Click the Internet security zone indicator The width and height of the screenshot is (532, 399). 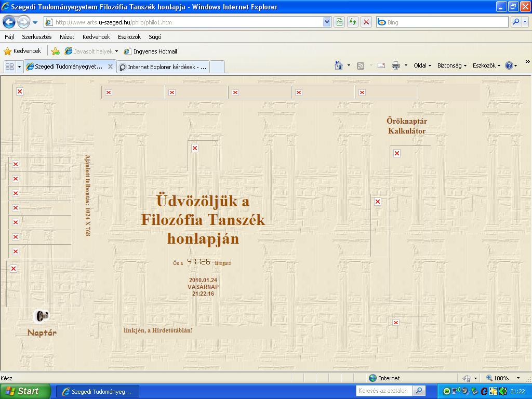(x=384, y=378)
